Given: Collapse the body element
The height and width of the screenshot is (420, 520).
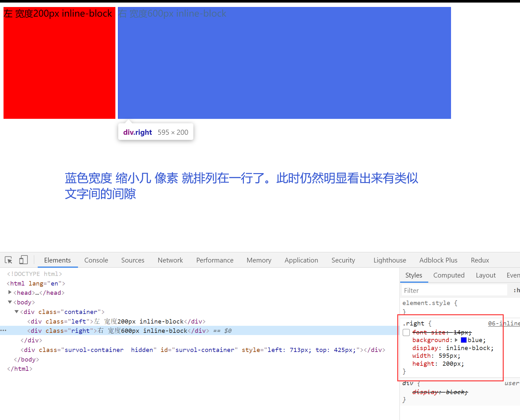Looking at the screenshot, I should (x=10, y=302).
